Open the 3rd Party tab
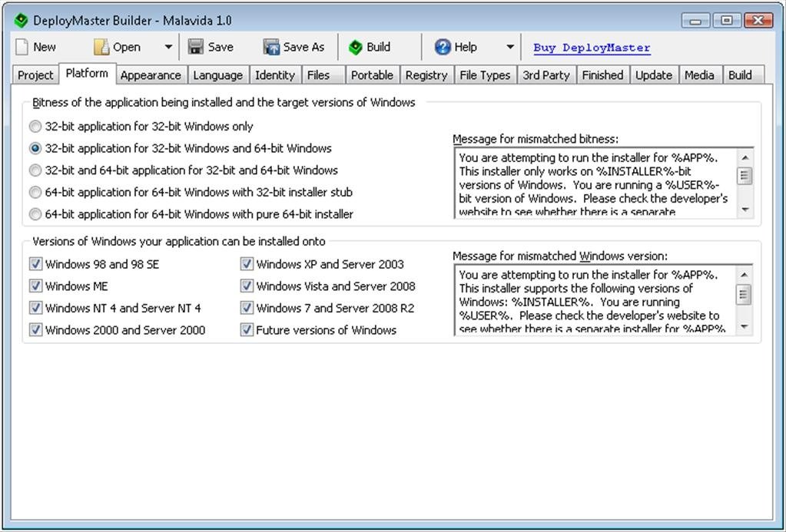Viewport: 786px width, 532px height. point(546,75)
